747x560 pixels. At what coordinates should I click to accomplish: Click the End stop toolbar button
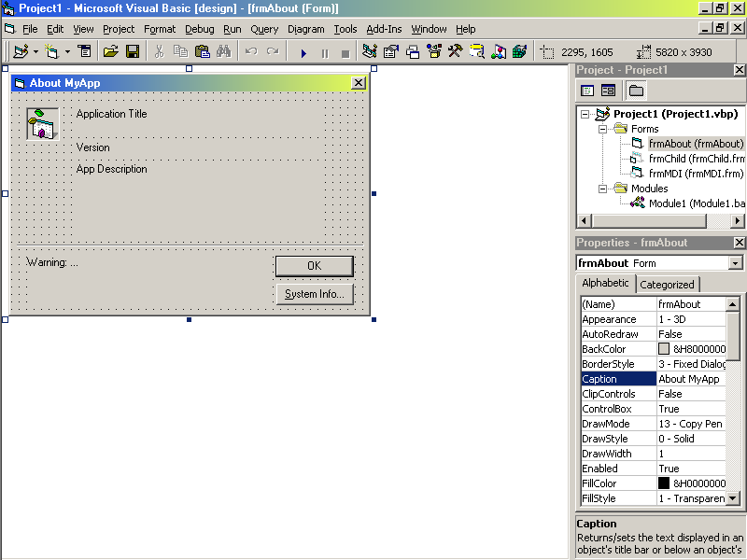pos(345,53)
